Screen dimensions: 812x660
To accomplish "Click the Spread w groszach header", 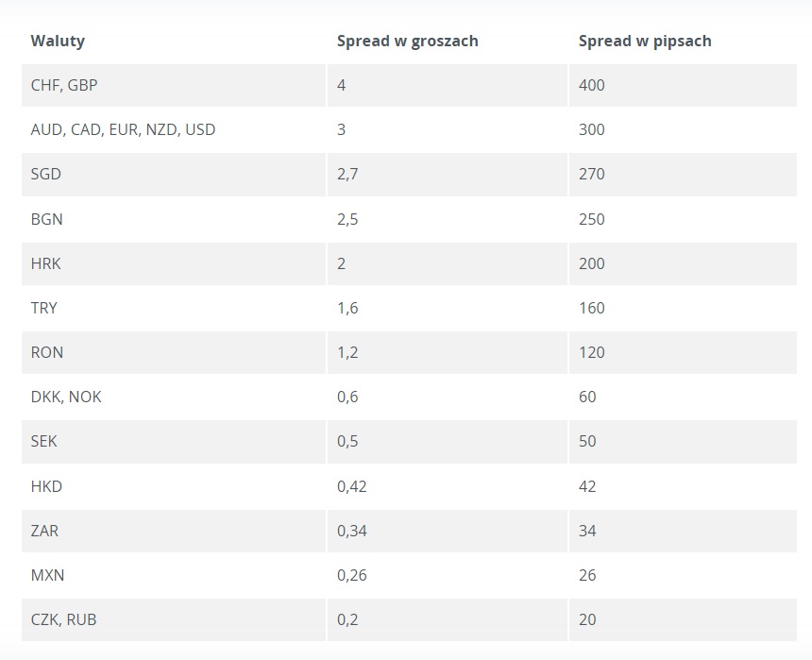I will pos(407,41).
